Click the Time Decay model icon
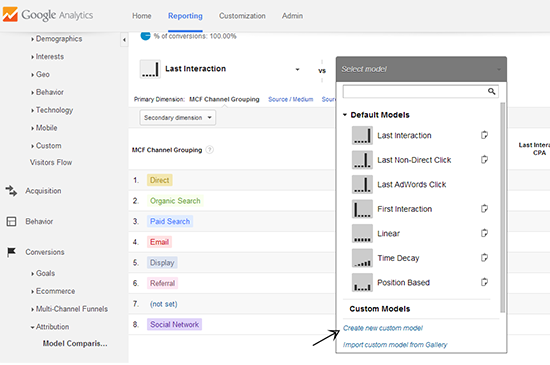Image resolution: width=550 pixels, height=365 pixels. click(x=362, y=258)
